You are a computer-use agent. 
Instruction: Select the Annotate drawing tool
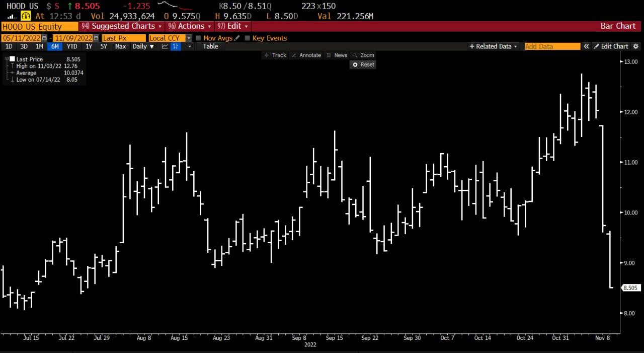(306, 55)
